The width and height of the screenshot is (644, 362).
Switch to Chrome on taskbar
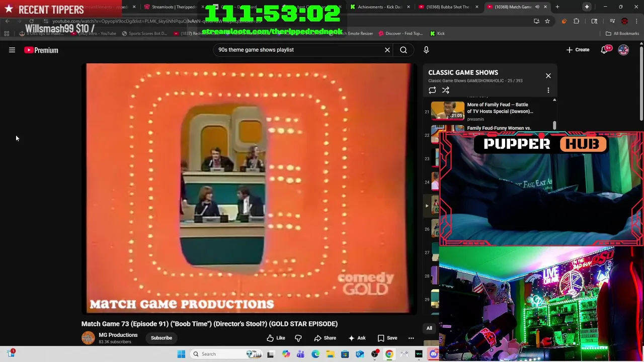[x=389, y=354]
